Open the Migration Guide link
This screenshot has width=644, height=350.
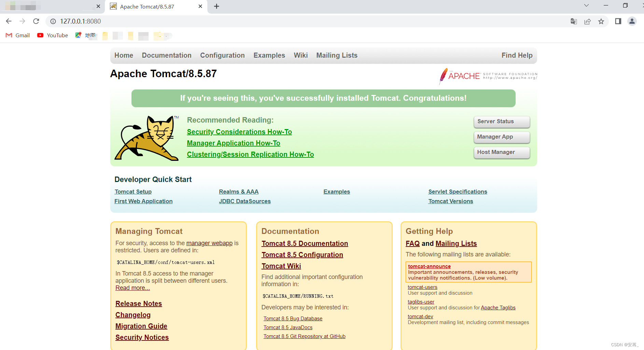click(x=141, y=326)
